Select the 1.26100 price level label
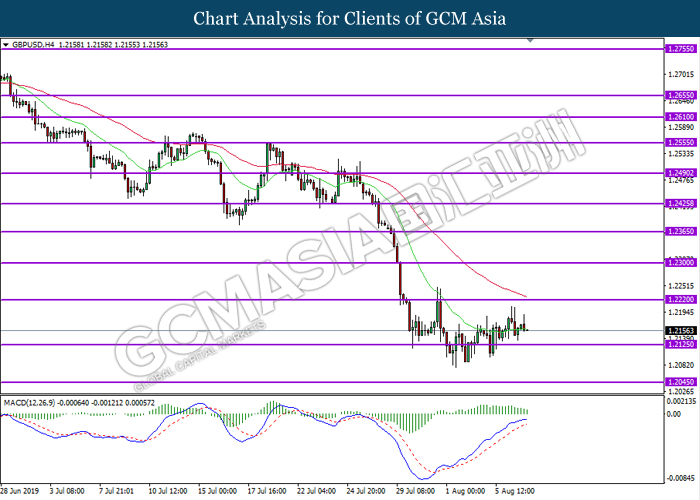700x500 pixels. tap(681, 117)
